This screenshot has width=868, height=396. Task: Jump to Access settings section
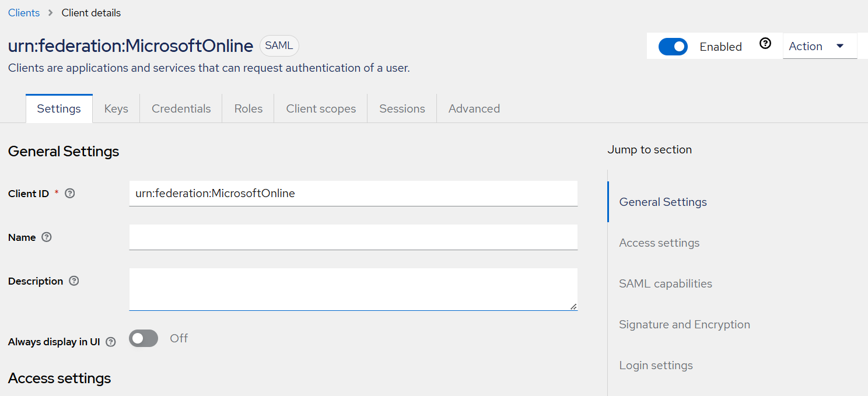click(659, 243)
